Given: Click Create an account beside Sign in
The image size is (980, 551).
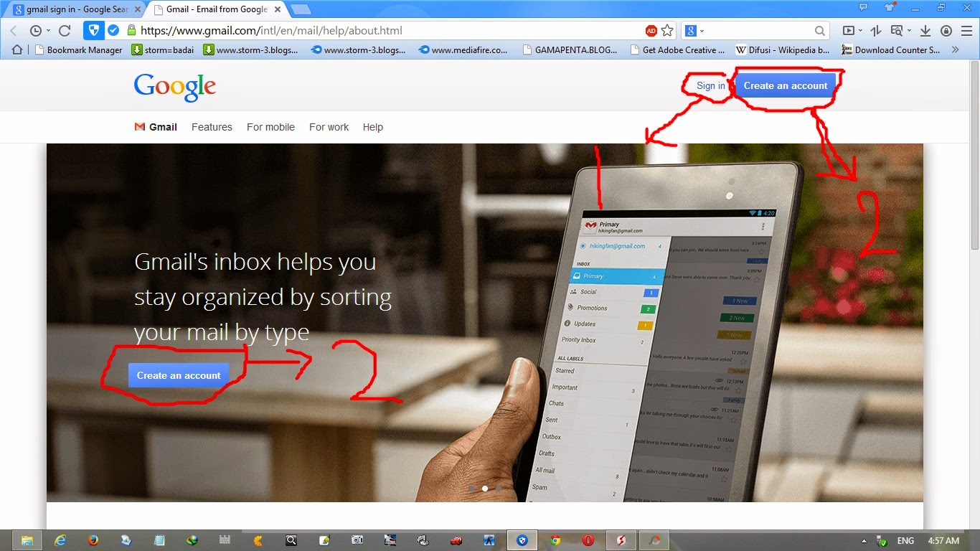Looking at the screenshot, I should point(786,85).
